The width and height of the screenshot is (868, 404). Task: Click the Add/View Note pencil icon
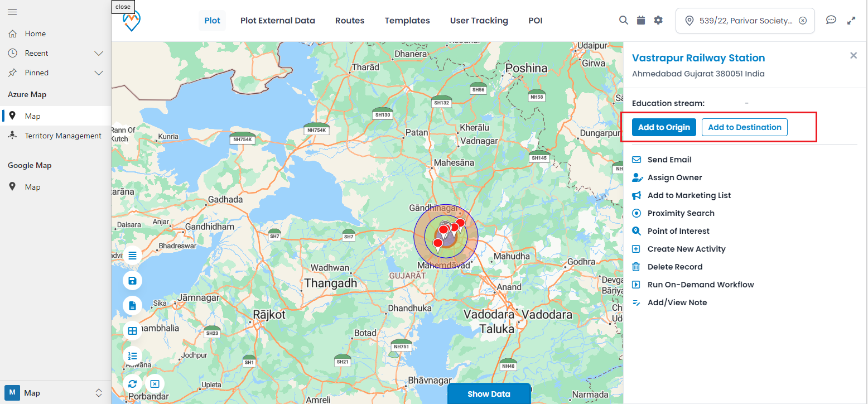click(636, 302)
